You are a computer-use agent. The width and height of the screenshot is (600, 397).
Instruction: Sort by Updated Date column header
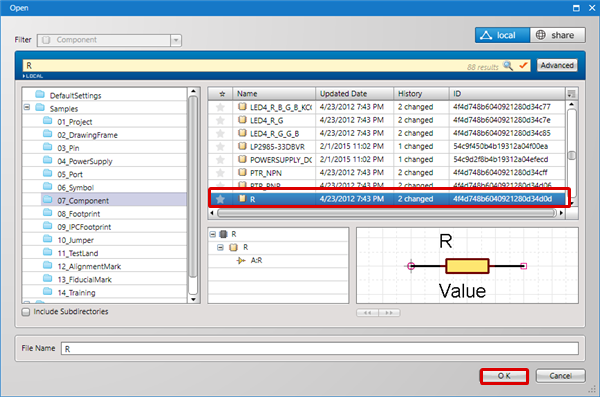[355, 94]
